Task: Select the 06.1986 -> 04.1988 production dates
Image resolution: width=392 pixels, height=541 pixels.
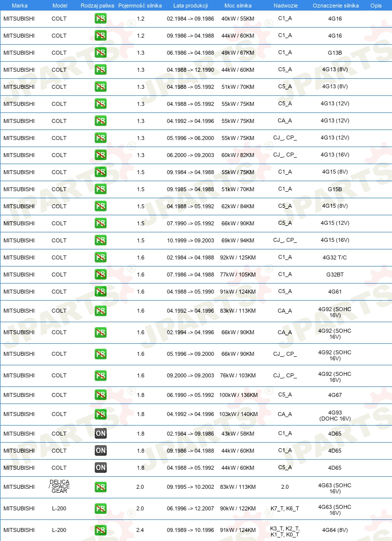Action: 190,53
